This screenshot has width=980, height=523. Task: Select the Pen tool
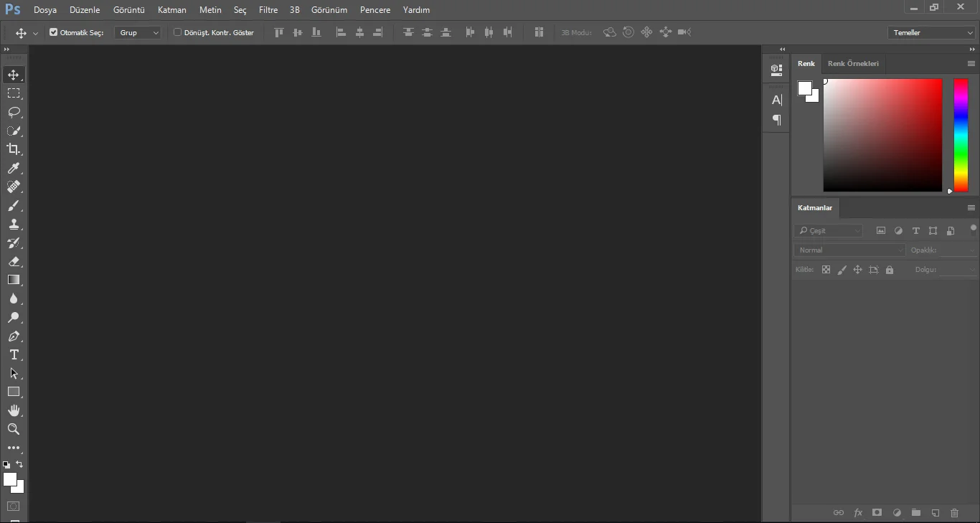point(14,336)
